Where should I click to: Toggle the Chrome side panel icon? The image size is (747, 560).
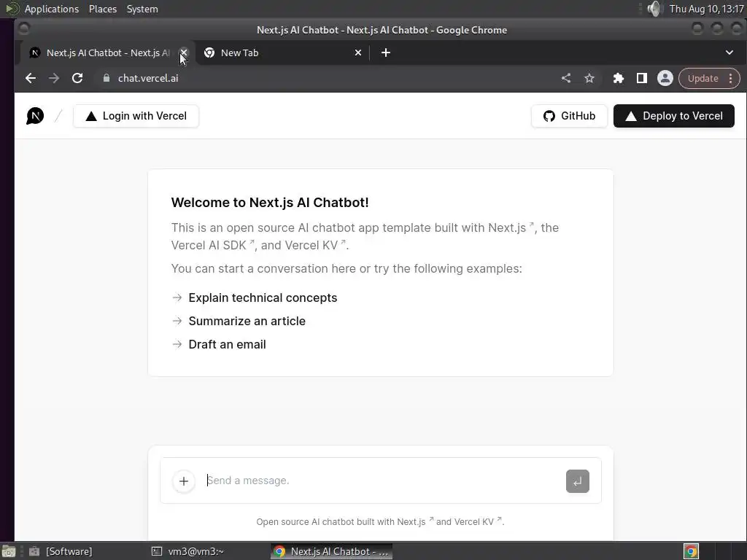642,78
